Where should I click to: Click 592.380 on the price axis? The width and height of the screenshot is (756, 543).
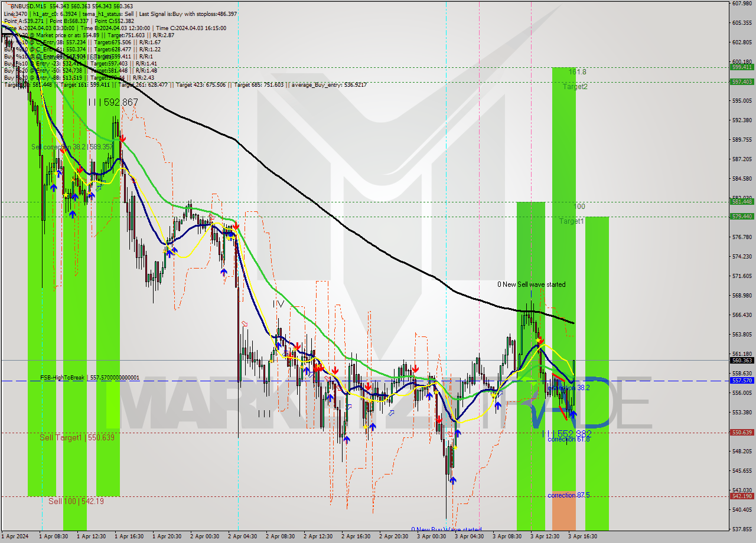[742, 120]
